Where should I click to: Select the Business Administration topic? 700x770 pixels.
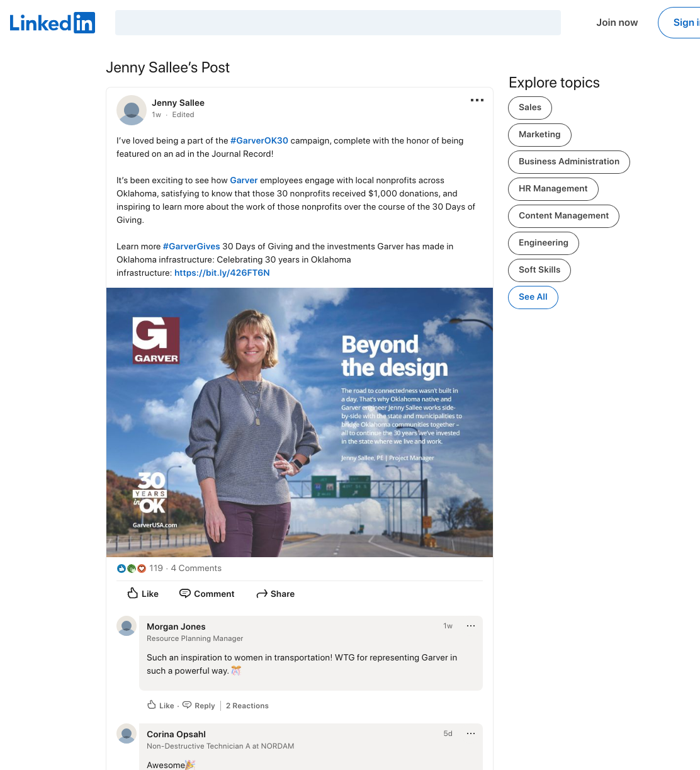coord(569,162)
